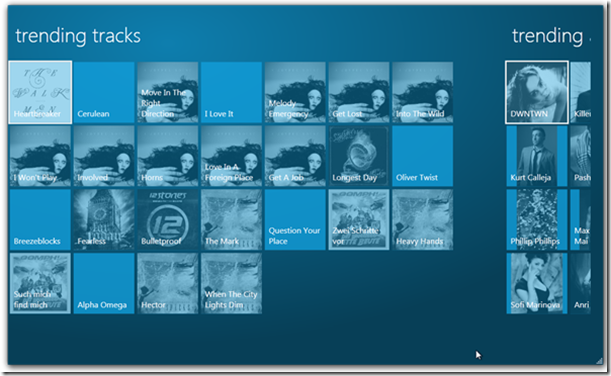Open the Breezeblocks track tile
The image size is (611, 376).
tap(40, 220)
